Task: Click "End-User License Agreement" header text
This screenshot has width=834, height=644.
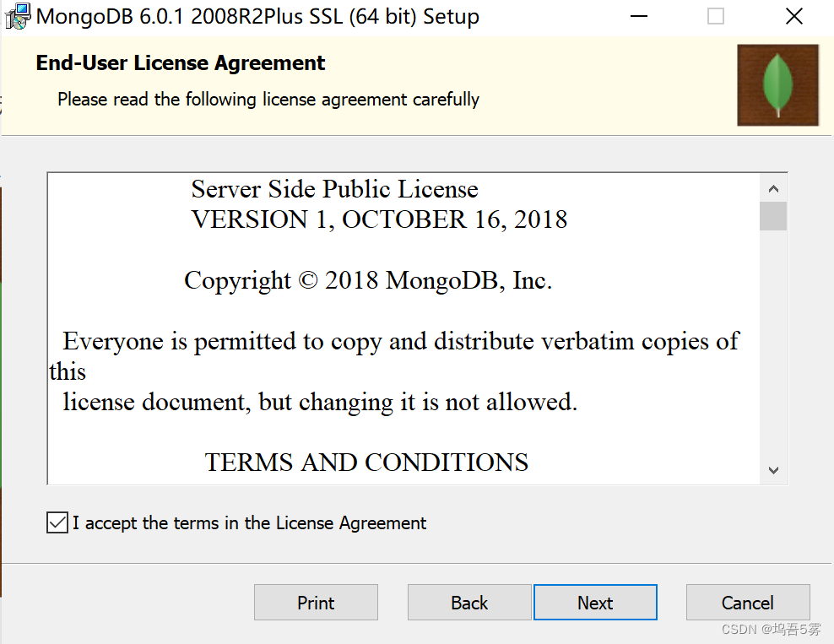Action: pyautogui.click(x=181, y=62)
